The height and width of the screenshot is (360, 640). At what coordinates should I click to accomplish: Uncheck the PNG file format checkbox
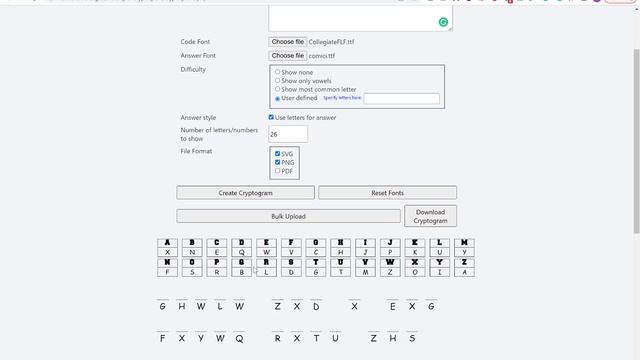click(278, 162)
